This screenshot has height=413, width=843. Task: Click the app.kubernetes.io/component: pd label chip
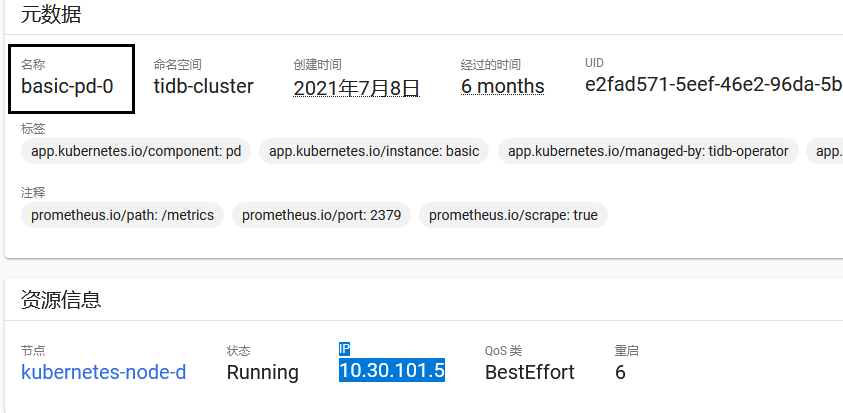pyautogui.click(x=136, y=151)
